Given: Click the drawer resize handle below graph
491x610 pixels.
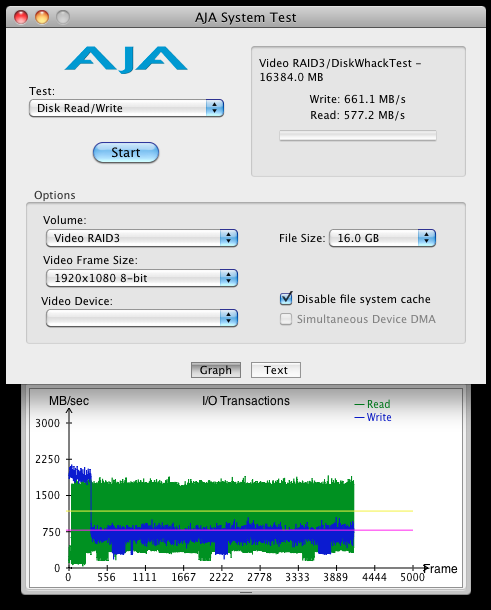Looking at the screenshot, I should click(x=246, y=592).
